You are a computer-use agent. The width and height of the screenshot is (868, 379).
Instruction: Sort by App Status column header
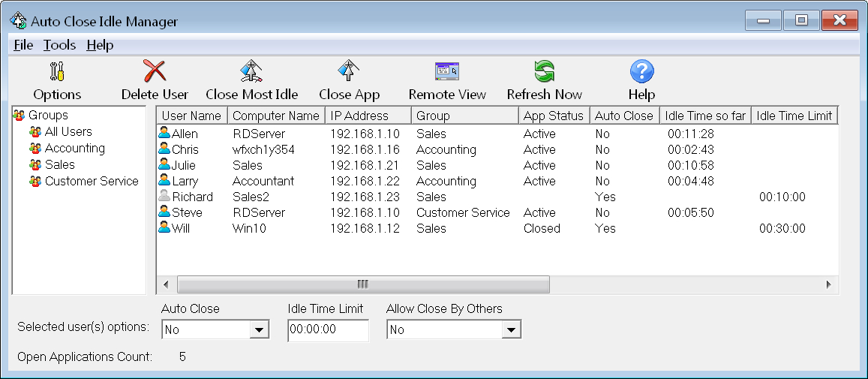(554, 116)
